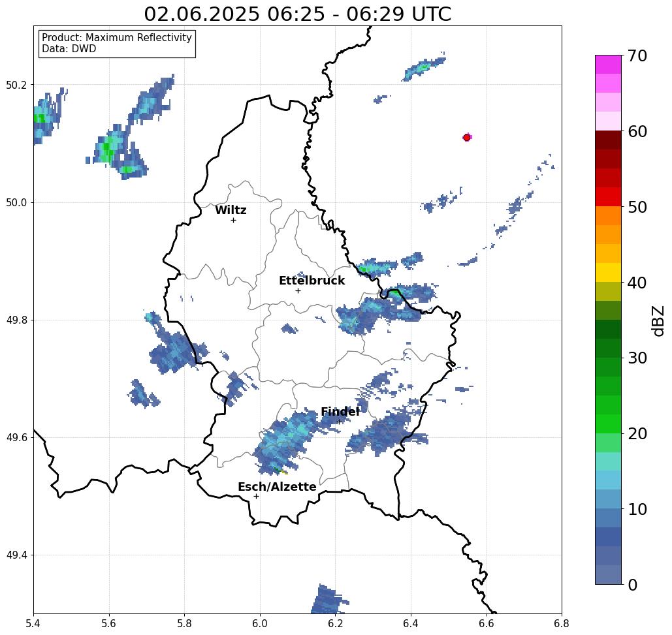
Task: Click the cross marker under Wiltz
Action: tap(234, 221)
